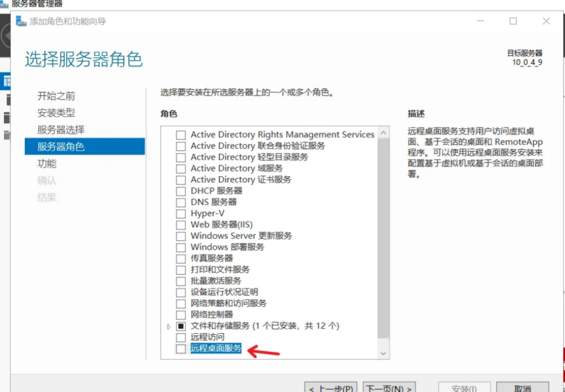Go to the 开始之前 wizard step
Viewport: 565px width, 392px height.
point(56,96)
